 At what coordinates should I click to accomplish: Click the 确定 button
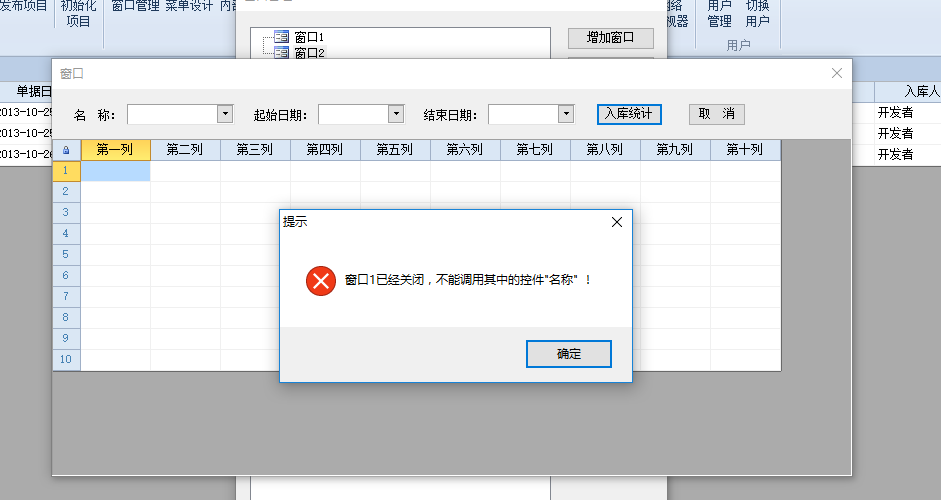[569, 354]
